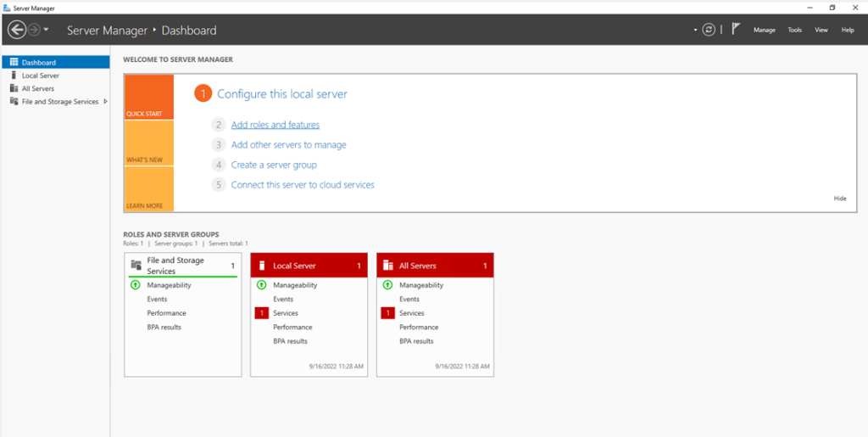
Task: Click the refresh icon in header
Action: [709, 30]
